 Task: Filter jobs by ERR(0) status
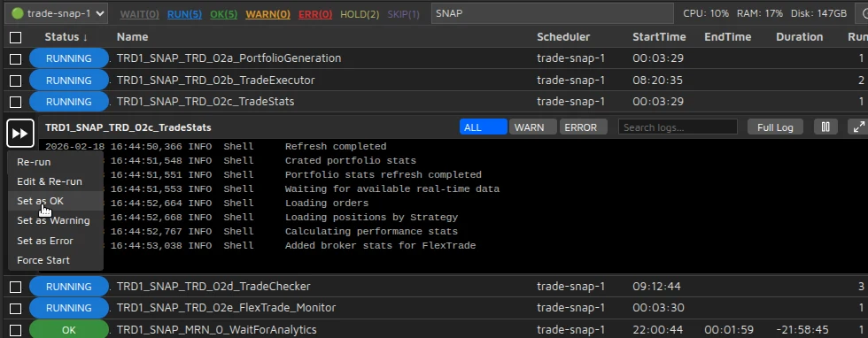[315, 14]
